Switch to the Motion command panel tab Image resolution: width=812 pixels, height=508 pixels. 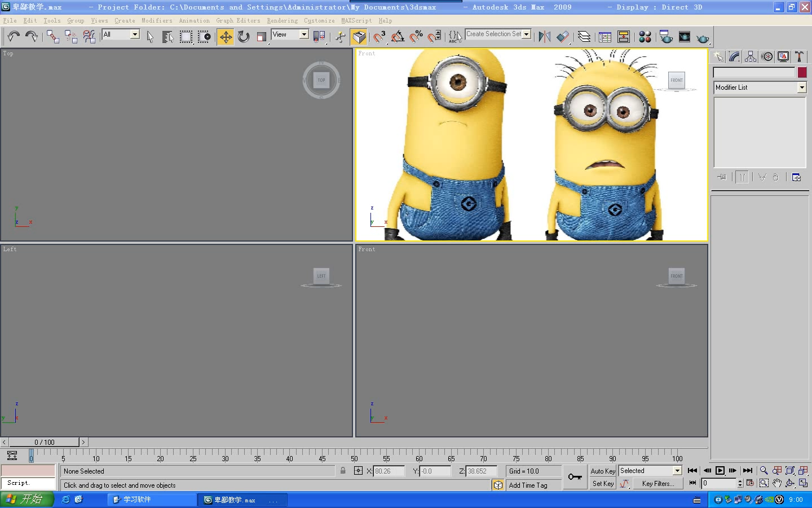(x=767, y=56)
